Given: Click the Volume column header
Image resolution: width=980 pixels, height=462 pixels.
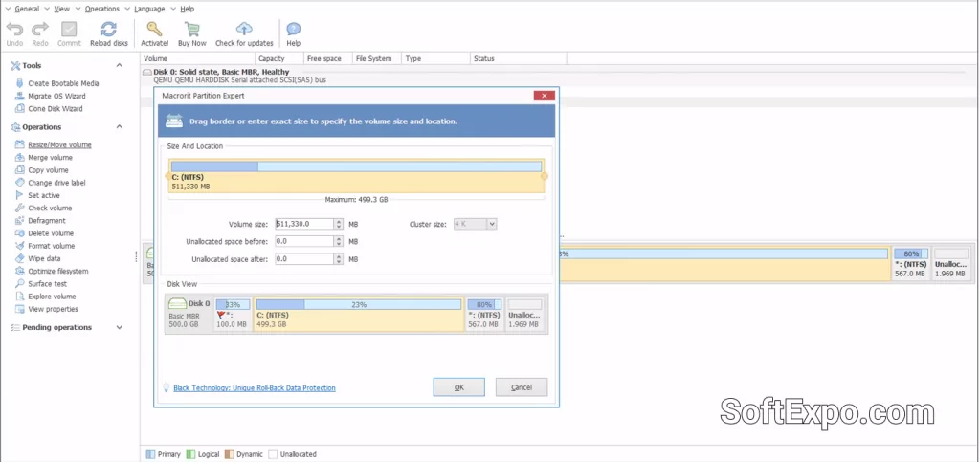Looking at the screenshot, I should [197, 58].
